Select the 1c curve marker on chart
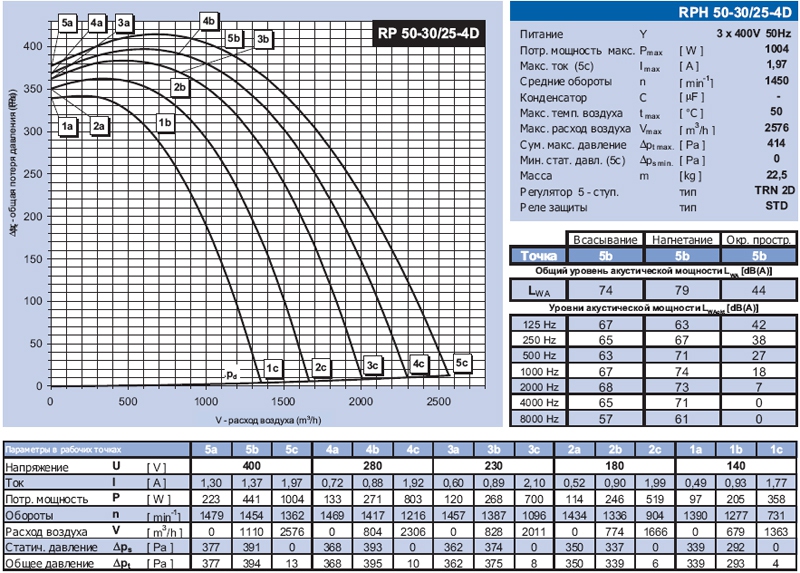 tap(271, 367)
